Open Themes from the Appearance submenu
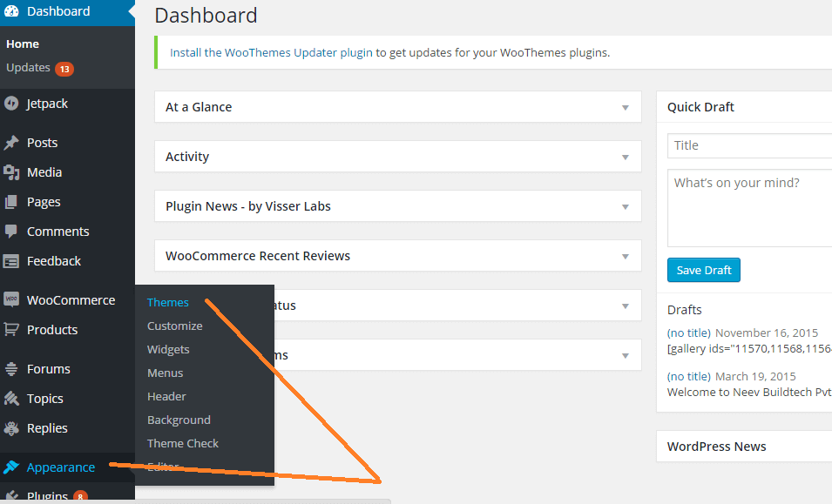The image size is (832, 504). tap(168, 303)
